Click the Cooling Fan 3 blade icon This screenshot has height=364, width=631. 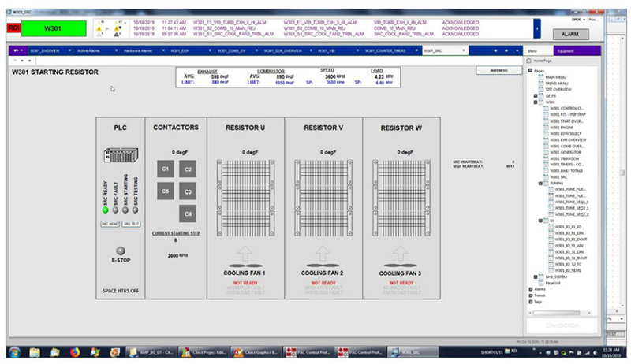coord(401,266)
